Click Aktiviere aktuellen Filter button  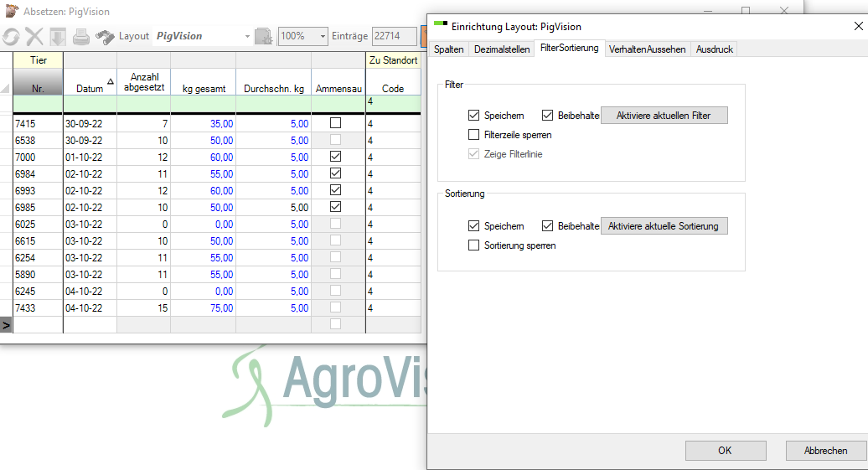[664, 115]
